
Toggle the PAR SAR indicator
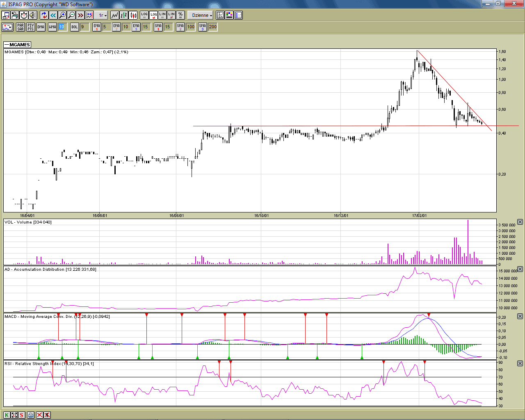21,27
